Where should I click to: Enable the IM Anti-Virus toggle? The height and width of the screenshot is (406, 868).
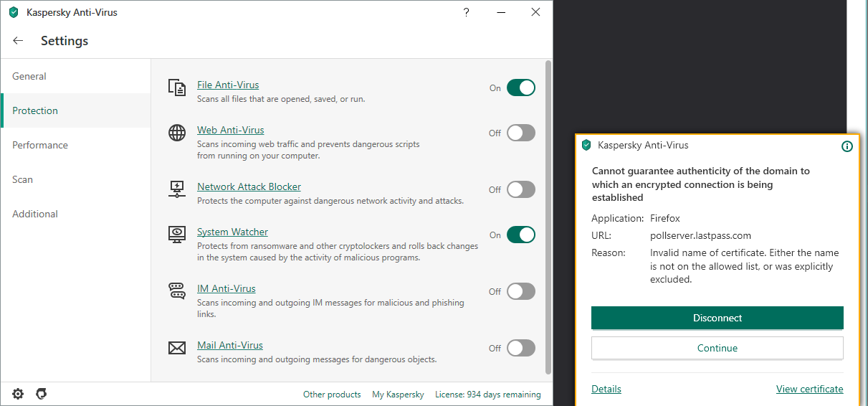pyautogui.click(x=521, y=291)
